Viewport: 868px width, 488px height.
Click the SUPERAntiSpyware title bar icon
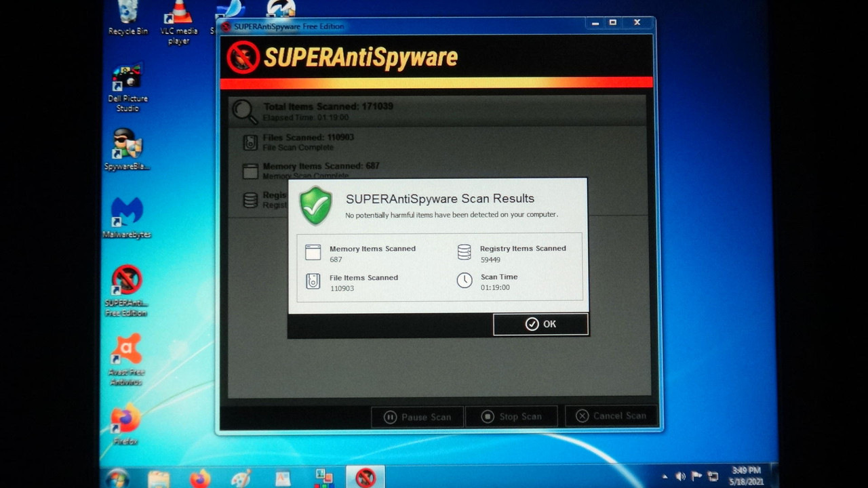click(226, 26)
